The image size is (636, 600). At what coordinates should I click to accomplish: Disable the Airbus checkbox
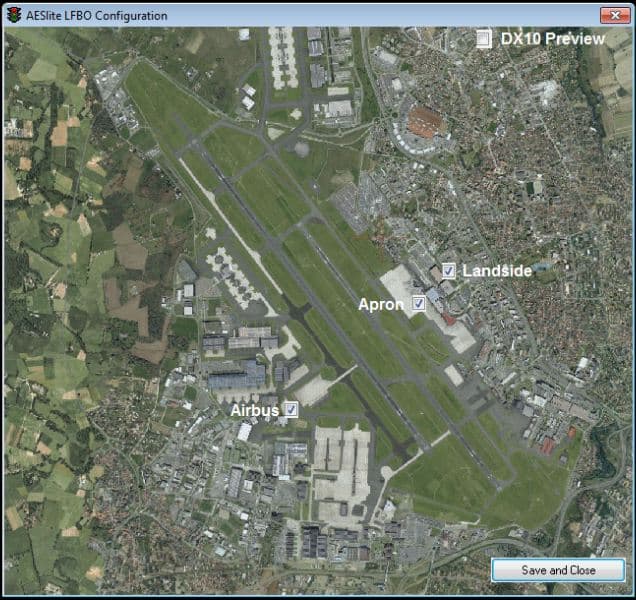tap(291, 409)
